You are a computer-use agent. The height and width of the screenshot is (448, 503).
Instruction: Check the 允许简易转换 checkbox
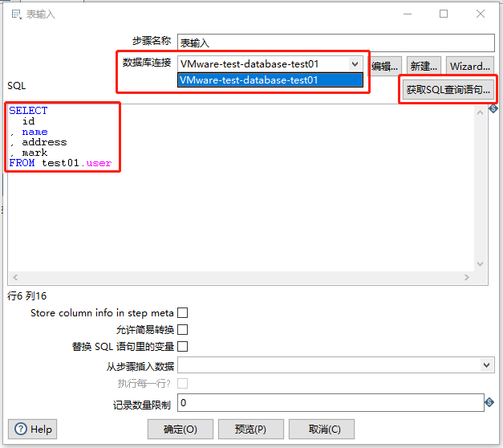pos(182,330)
